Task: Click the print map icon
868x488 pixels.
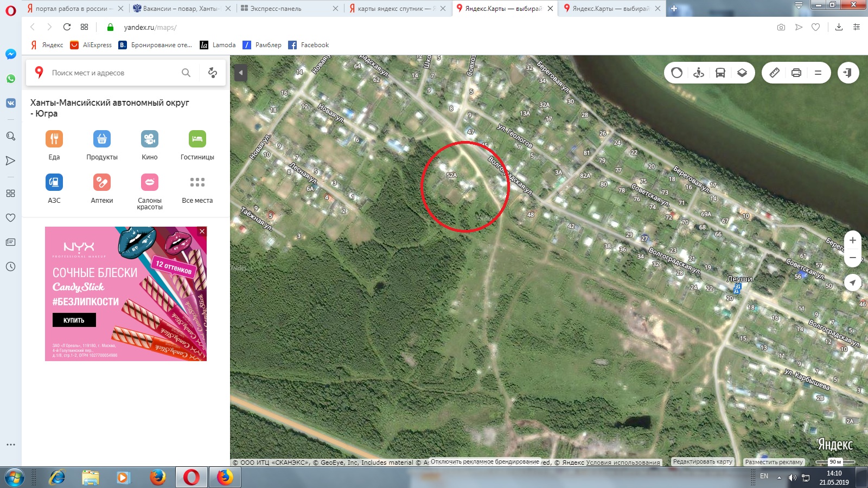Action: pyautogui.click(x=796, y=73)
